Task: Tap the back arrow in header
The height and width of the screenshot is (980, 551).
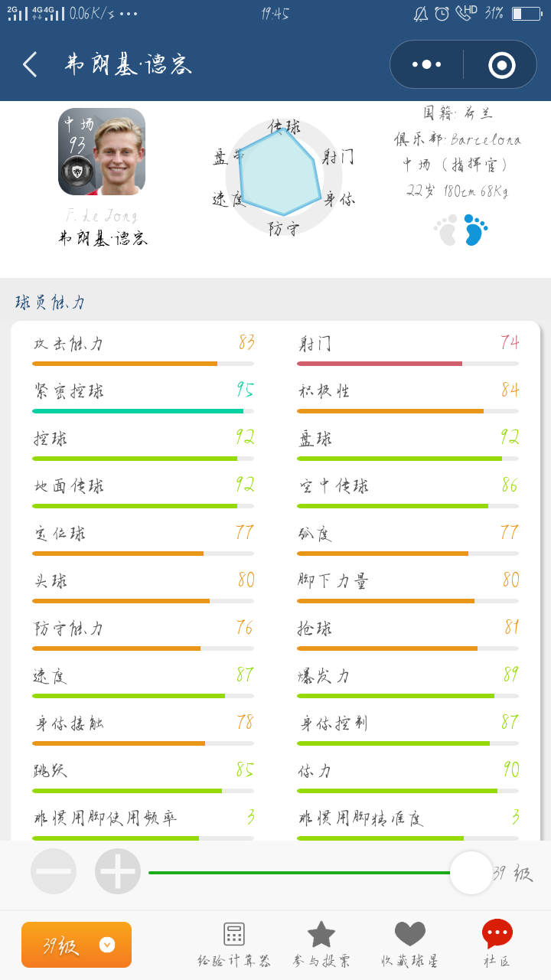Action: 30,64
